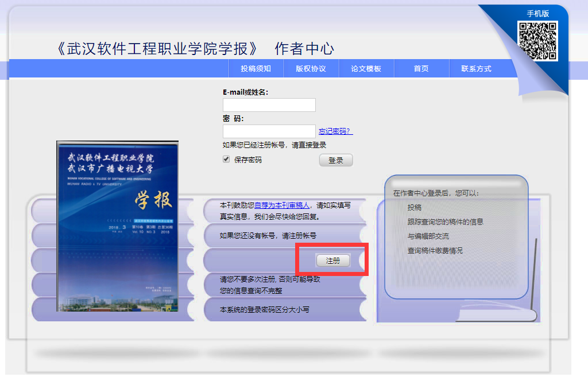Open the 忘记密码 forgot password link

pos(336,131)
